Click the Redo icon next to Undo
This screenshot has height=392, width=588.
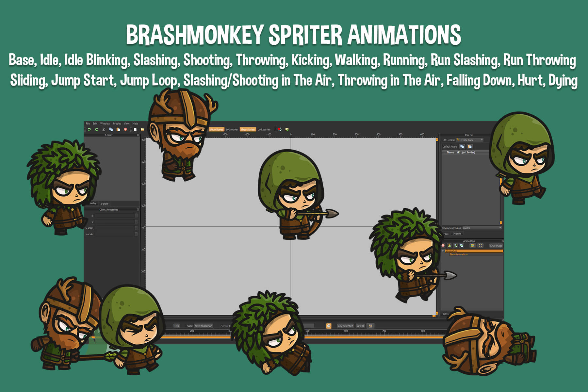pos(96,129)
